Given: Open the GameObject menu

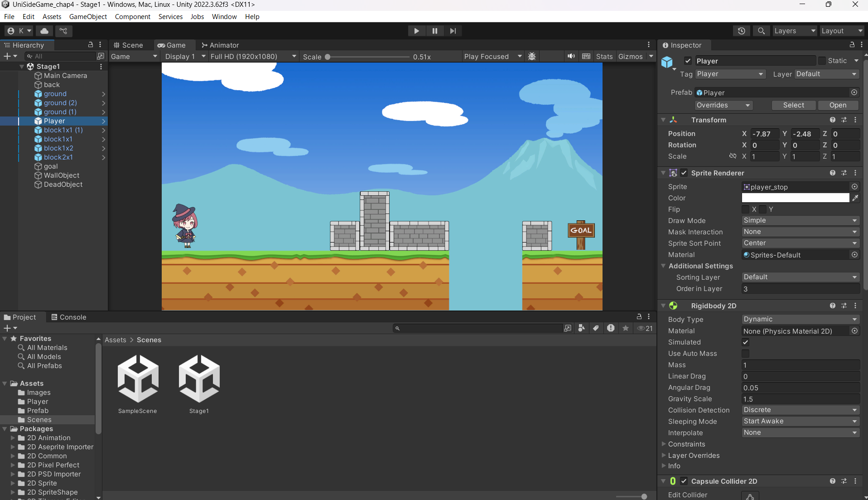Looking at the screenshot, I should coord(88,17).
